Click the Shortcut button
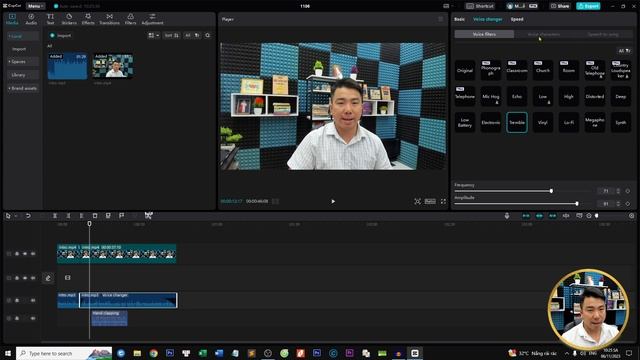This screenshot has width=640, height=360. coord(480,6)
